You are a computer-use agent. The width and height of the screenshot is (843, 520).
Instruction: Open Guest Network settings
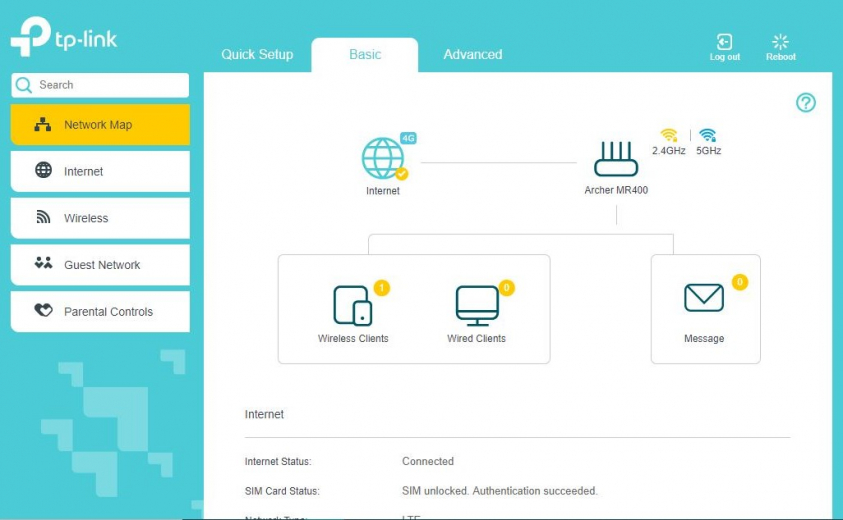point(99,265)
